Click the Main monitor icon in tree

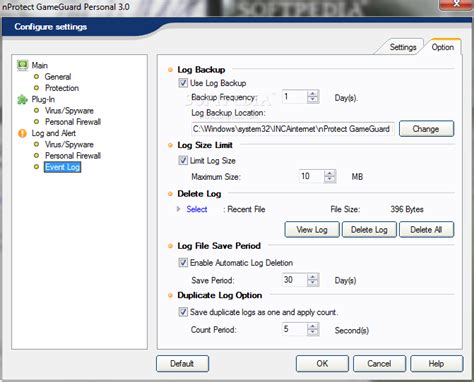23,65
